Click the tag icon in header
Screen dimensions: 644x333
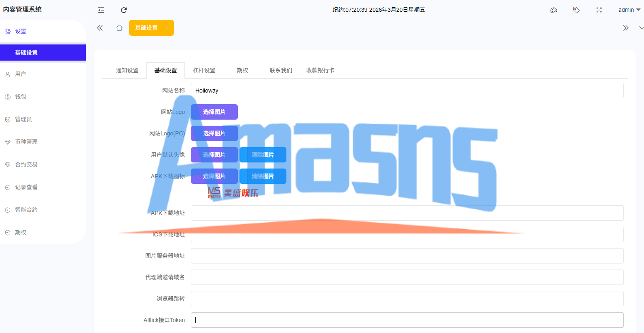coord(576,10)
